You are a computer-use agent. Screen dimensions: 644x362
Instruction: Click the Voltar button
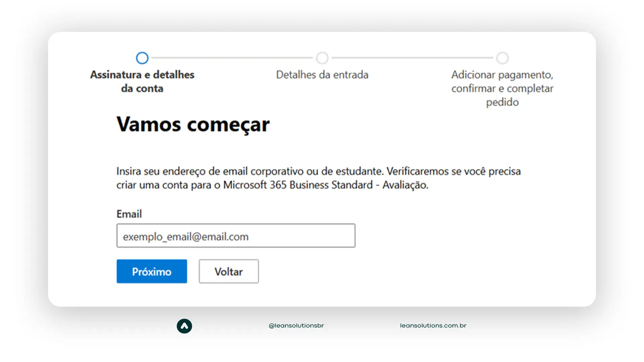point(229,271)
